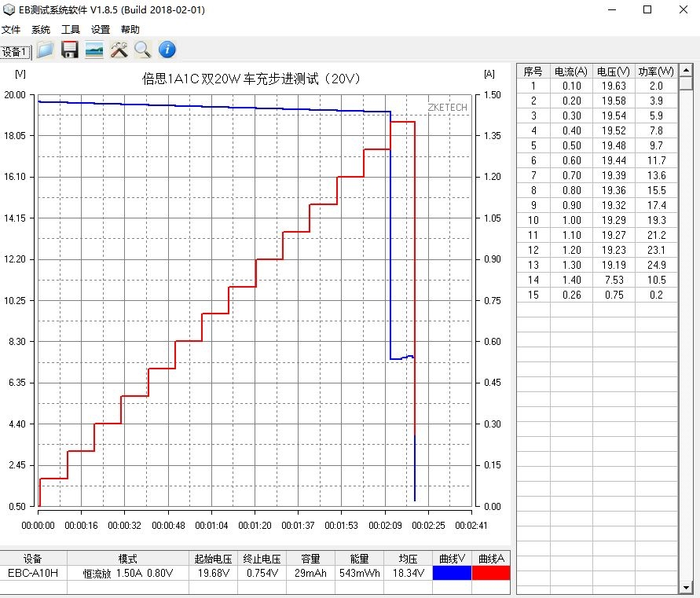The image size is (700, 598).
Task: Select the 设备1 device tab
Action: (x=15, y=52)
